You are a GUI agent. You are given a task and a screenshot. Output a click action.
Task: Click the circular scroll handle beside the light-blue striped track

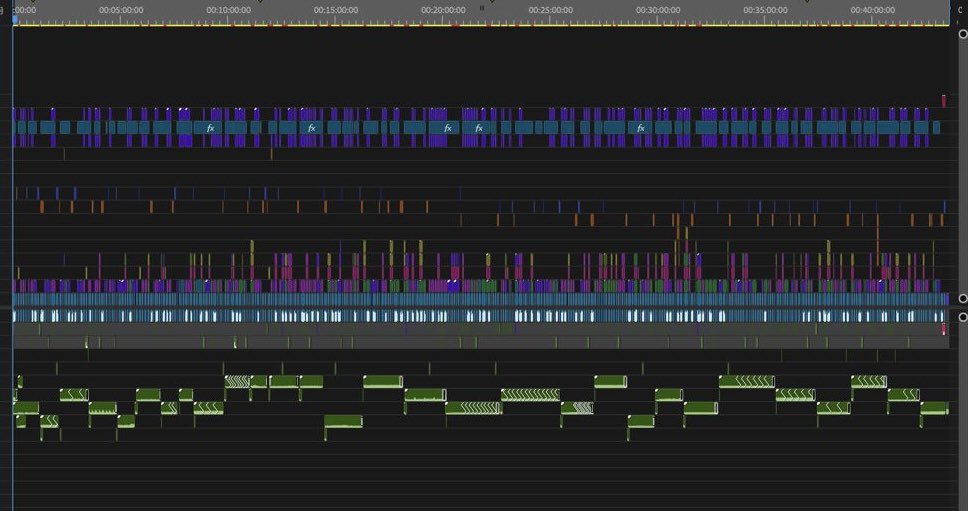click(x=963, y=299)
